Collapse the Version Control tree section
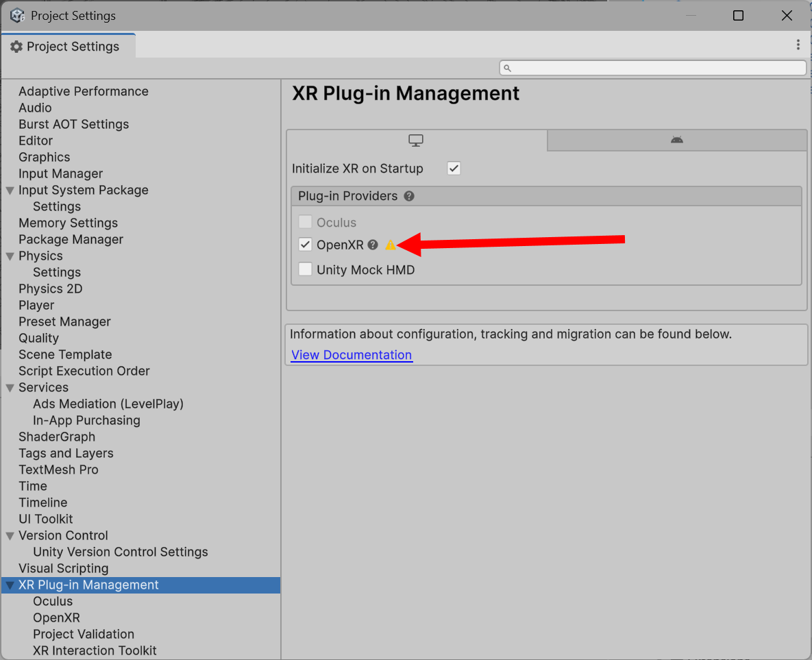 tap(10, 536)
